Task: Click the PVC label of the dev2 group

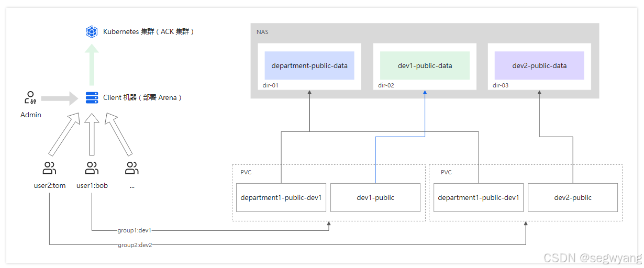Action: (446, 172)
